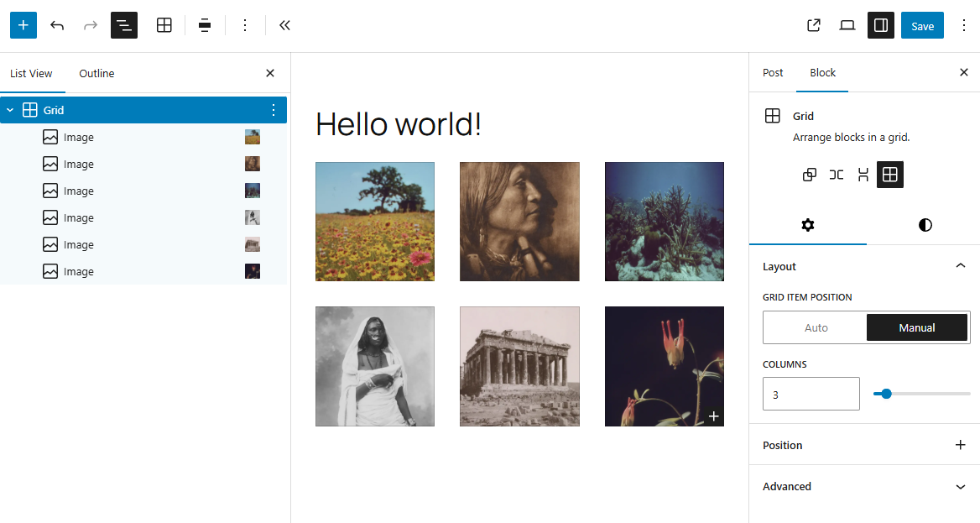Click the block appender plus in grid
980x523 pixels.
pyautogui.click(x=714, y=416)
